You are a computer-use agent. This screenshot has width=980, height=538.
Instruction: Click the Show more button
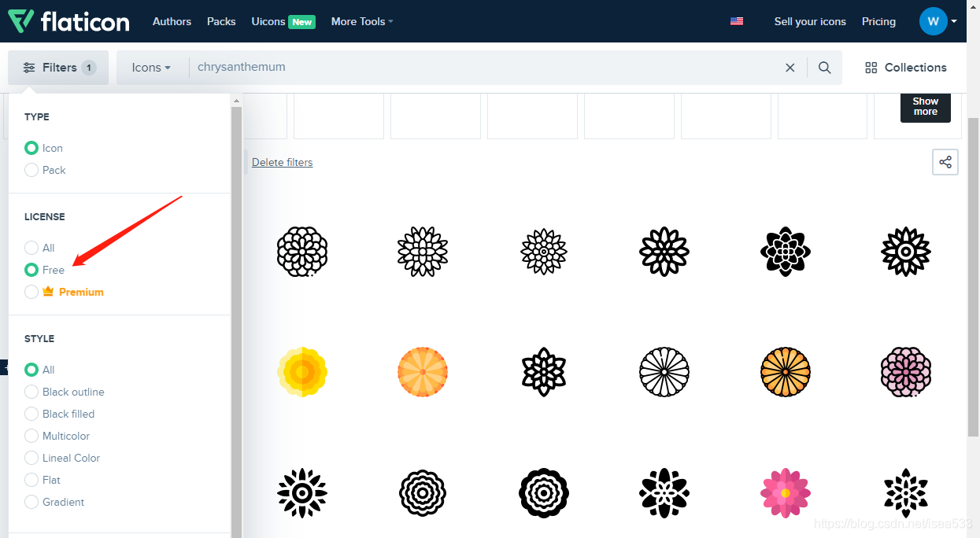pyautogui.click(x=926, y=107)
